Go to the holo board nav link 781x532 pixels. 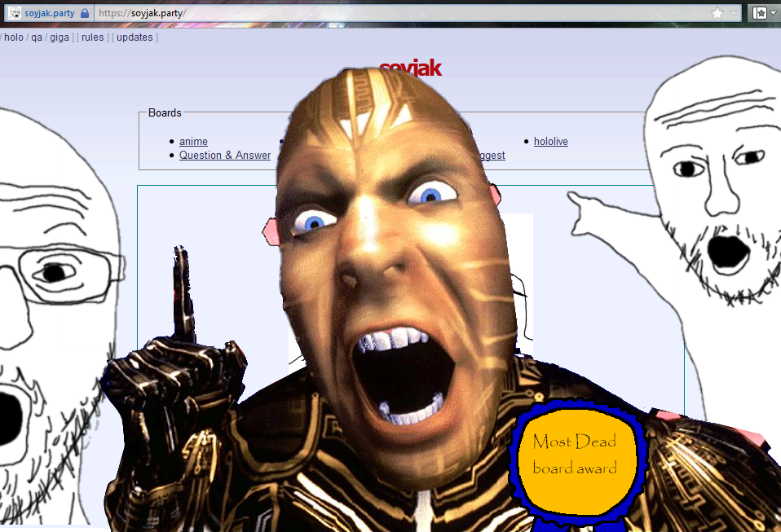pos(14,37)
